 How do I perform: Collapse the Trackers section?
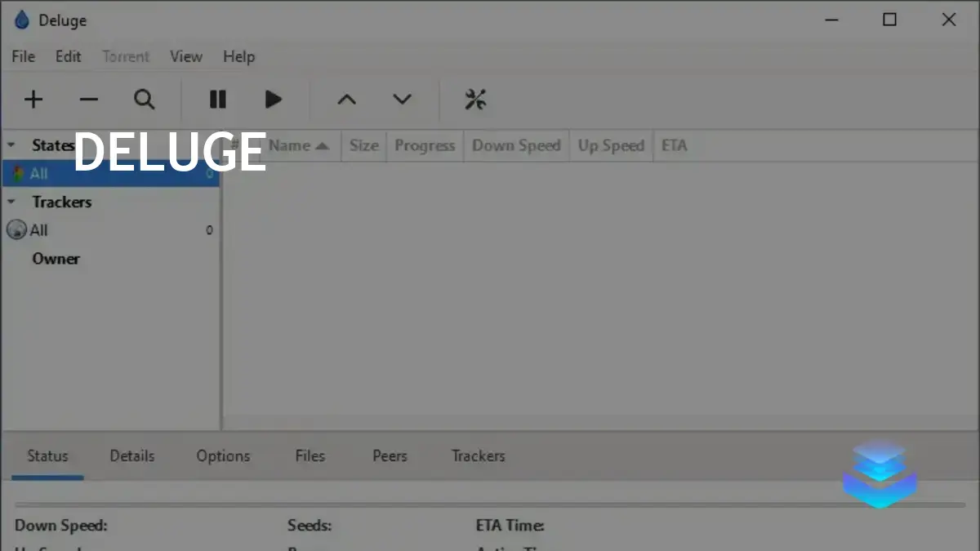pyautogui.click(x=10, y=202)
